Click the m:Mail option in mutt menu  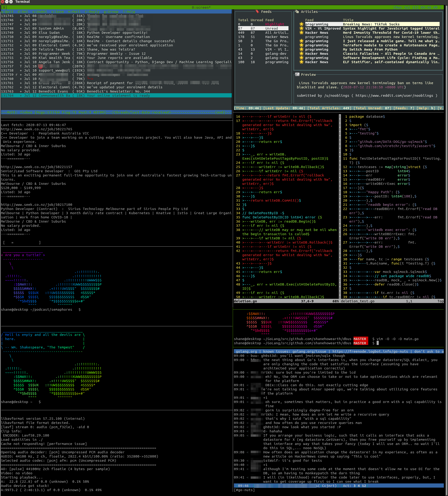point(74,12)
